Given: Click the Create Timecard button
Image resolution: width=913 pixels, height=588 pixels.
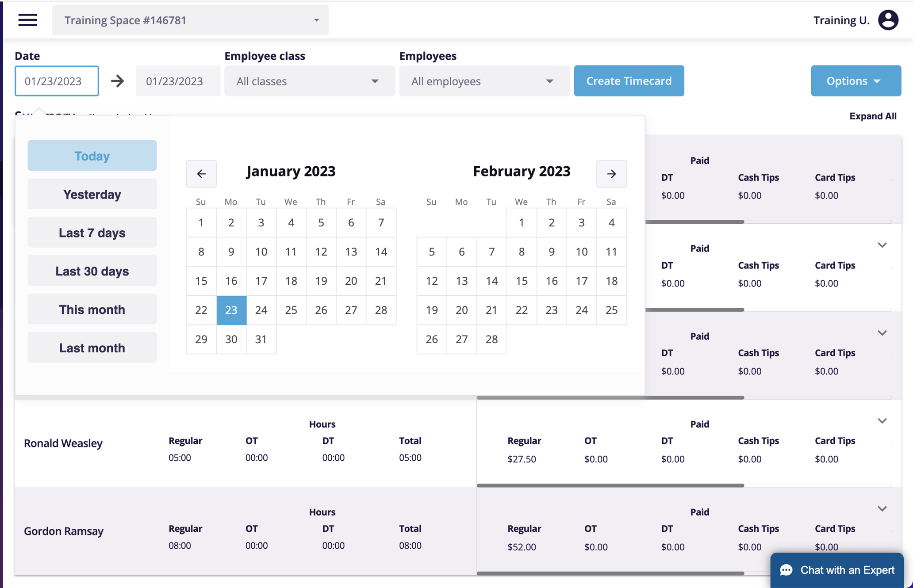Looking at the screenshot, I should click(629, 81).
